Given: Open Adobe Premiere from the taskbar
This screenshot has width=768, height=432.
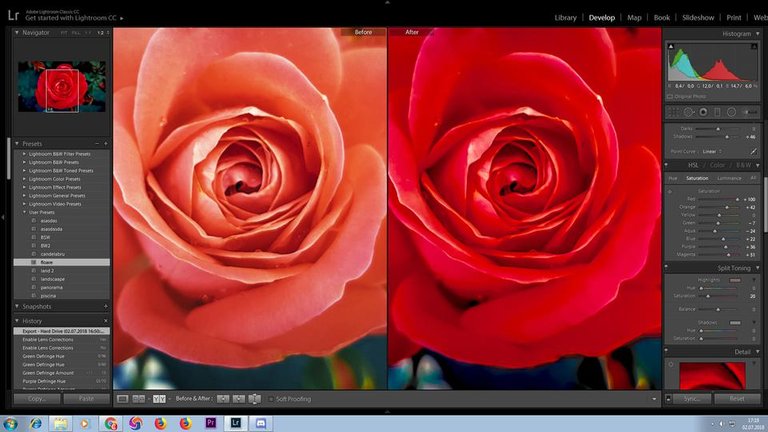Looking at the screenshot, I should tap(212, 423).
